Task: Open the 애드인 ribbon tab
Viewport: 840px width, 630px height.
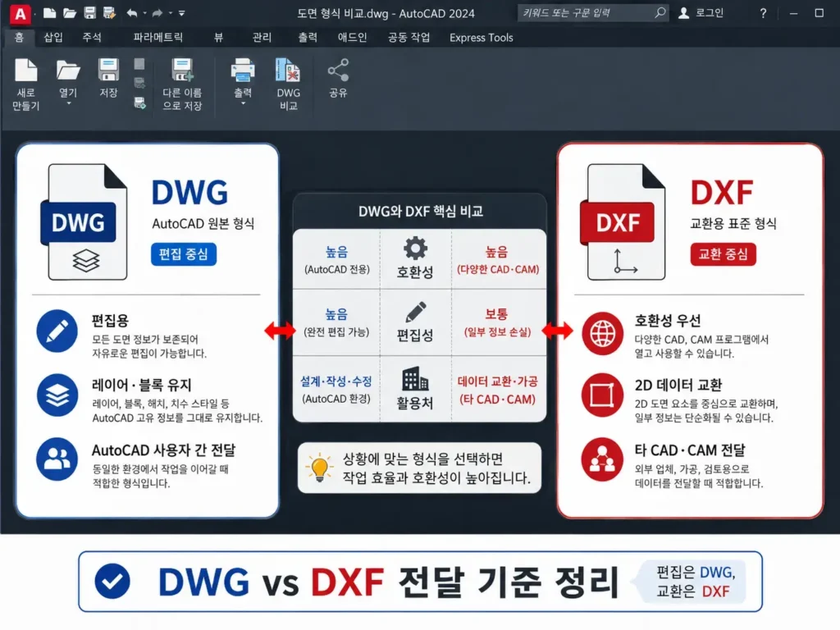Action: tap(352, 37)
